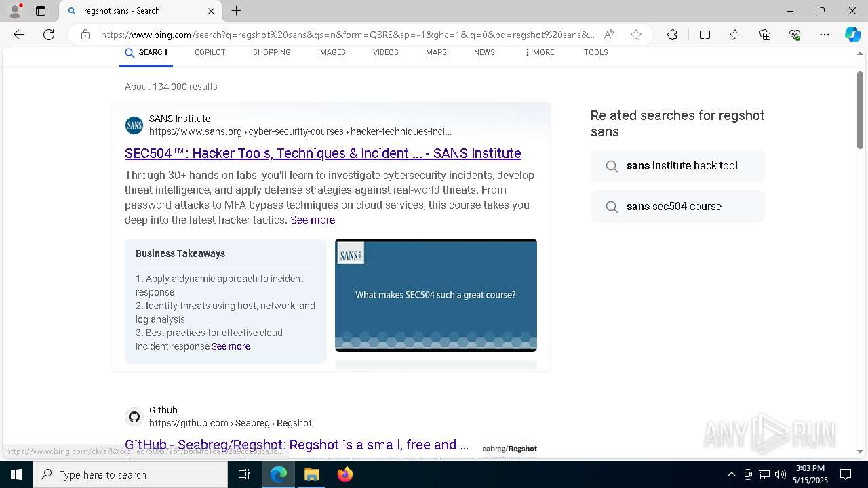Enable split screen view
Image resolution: width=868 pixels, height=488 pixels.
pyautogui.click(x=705, y=35)
